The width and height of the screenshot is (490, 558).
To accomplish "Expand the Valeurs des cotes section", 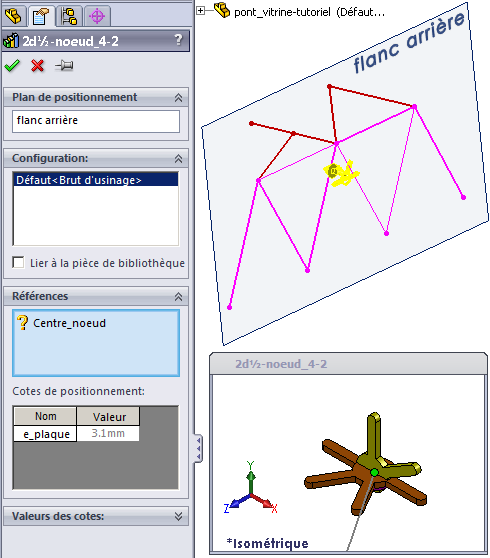I will point(178,516).
